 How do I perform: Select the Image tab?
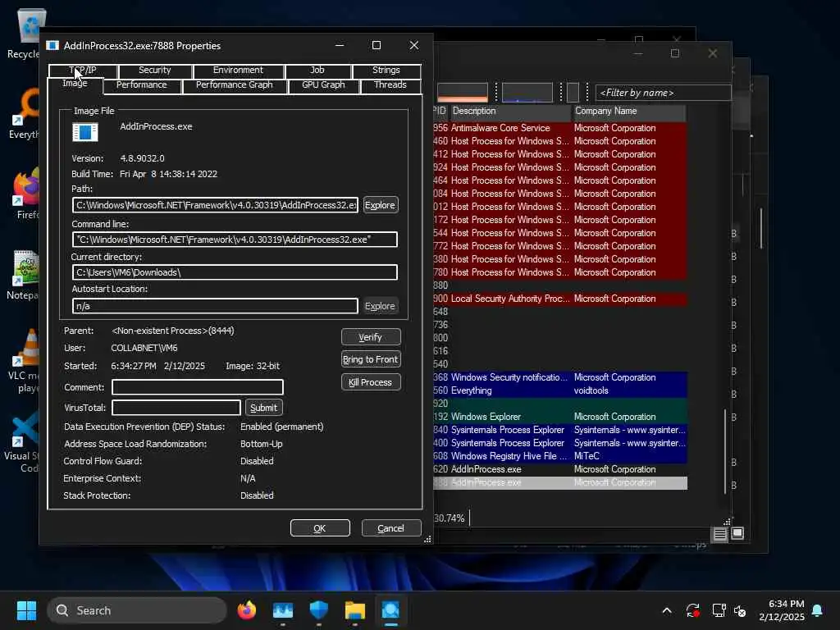(x=75, y=84)
